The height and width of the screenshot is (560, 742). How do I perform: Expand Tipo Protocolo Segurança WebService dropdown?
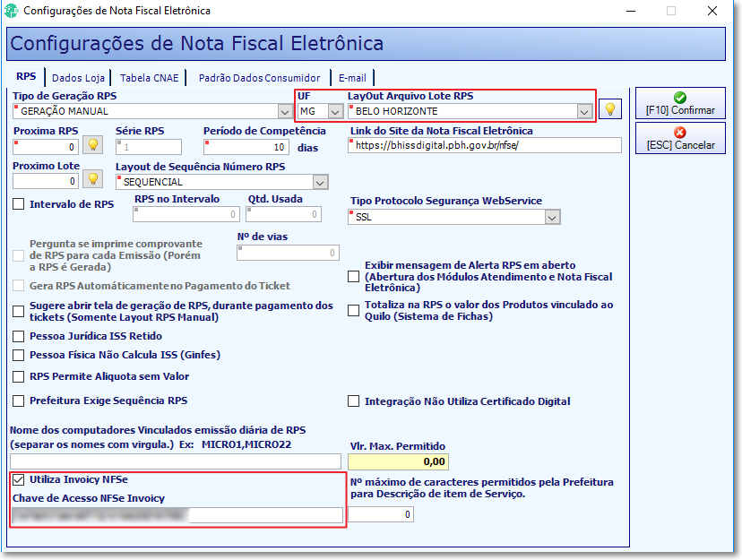point(552,218)
